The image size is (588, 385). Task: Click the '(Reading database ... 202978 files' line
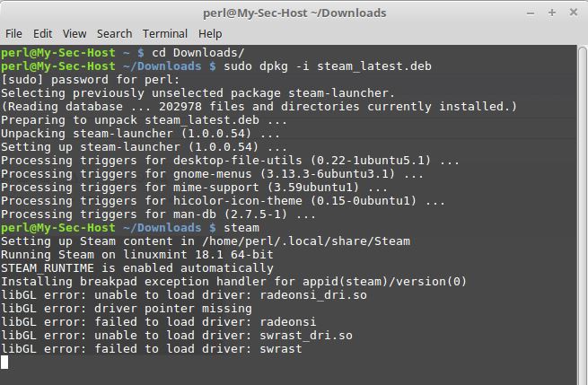(x=259, y=107)
